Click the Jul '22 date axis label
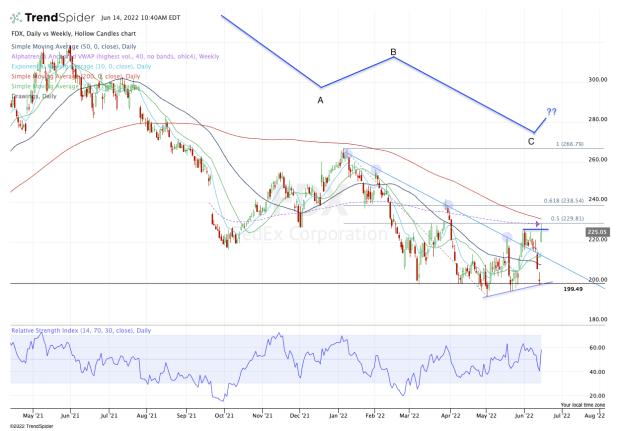Viewport: 620px width, 431px height. click(561, 416)
